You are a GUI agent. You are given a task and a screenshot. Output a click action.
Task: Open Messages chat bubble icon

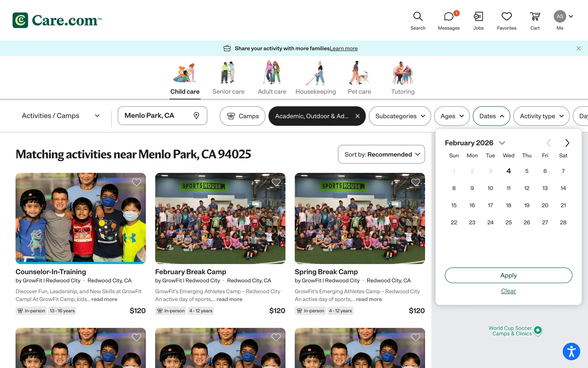[449, 17]
